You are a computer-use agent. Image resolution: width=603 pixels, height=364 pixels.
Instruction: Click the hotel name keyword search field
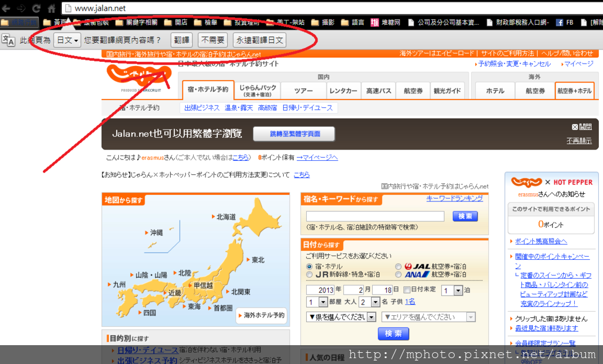coord(375,216)
